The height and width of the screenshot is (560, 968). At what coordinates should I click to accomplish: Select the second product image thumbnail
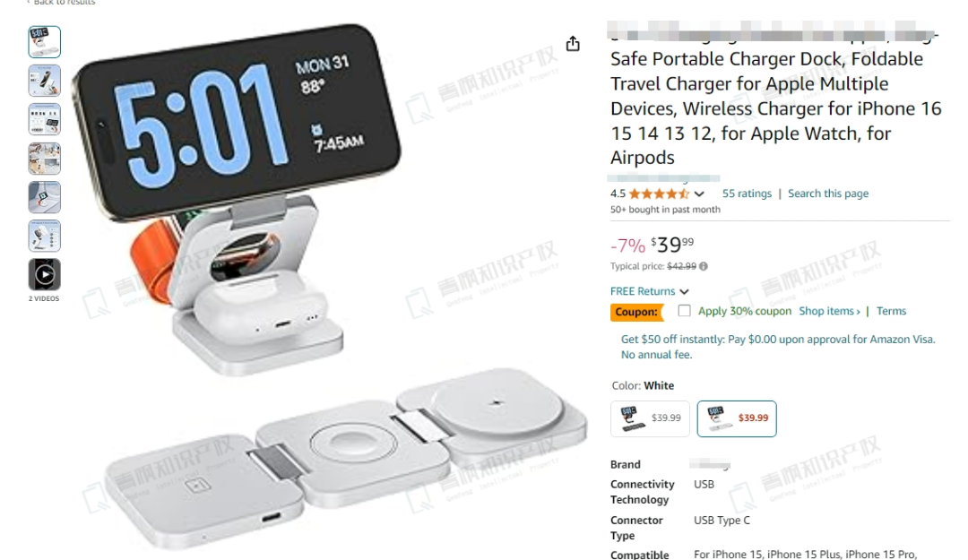pos(45,81)
